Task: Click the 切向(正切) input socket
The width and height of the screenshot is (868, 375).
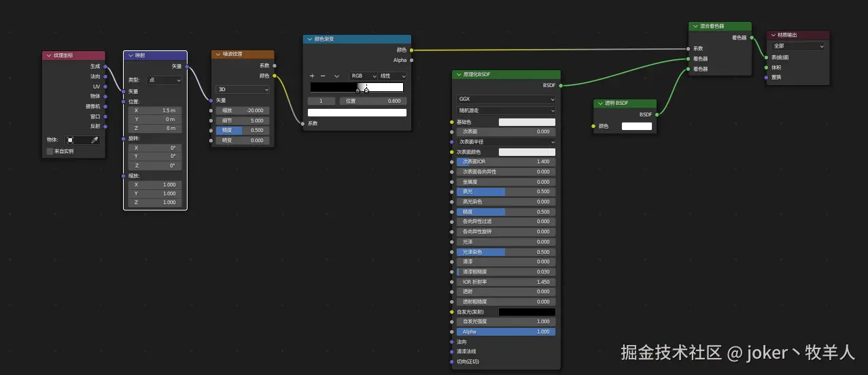Action: [x=451, y=361]
